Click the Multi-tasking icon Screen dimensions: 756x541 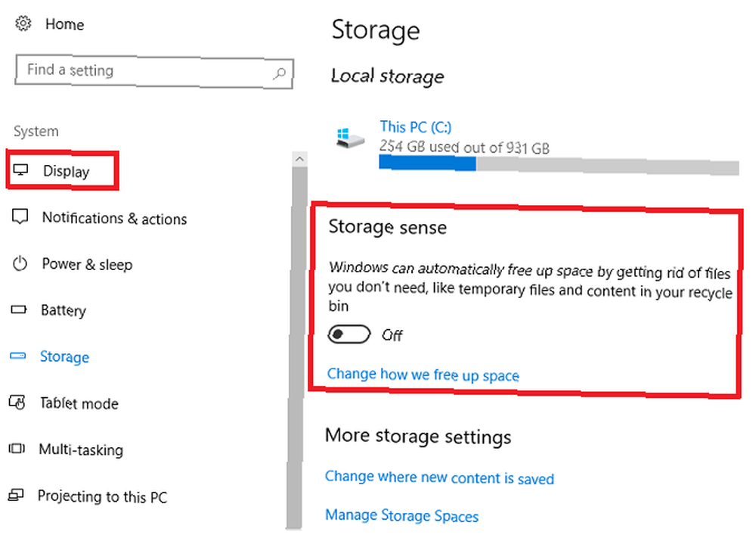17,449
